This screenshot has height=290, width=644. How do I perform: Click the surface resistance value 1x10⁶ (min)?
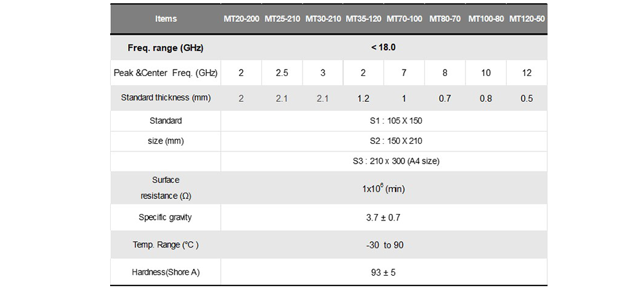[383, 189]
